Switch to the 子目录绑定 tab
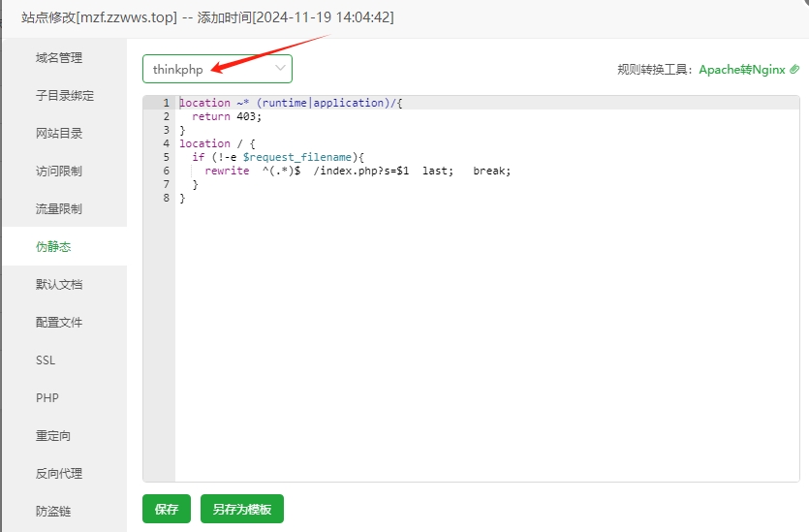809x532 pixels. pyautogui.click(x=65, y=96)
